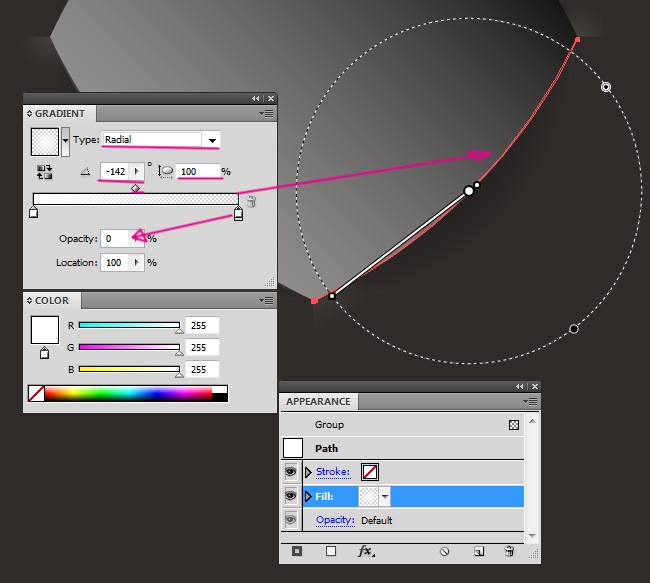Hide the Stroke attribute visibility eye
Viewport: 650px width, 583px height.
click(291, 472)
